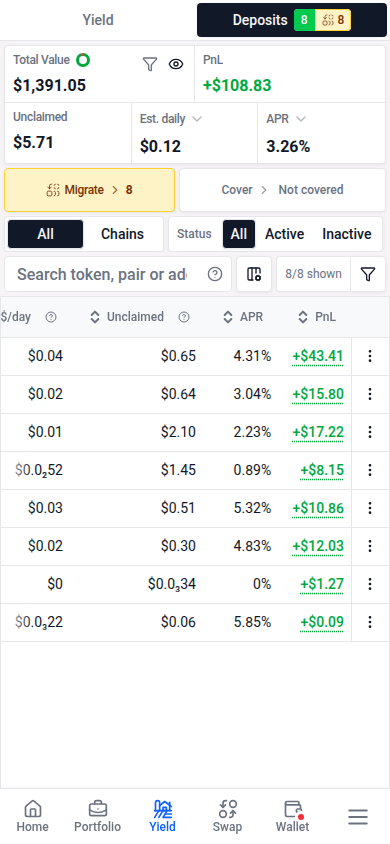
Task: Click the green circle next to Total Value
Action: (x=83, y=60)
